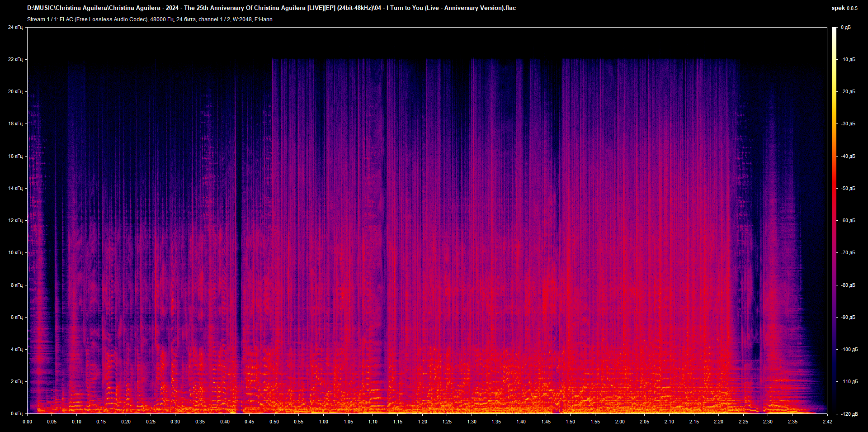
Task: Click the -60 дБ color scale label
Action: tap(848, 220)
